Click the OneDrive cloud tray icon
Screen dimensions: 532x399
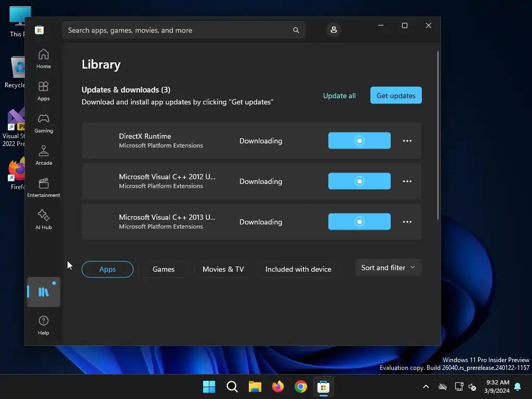(x=443, y=387)
